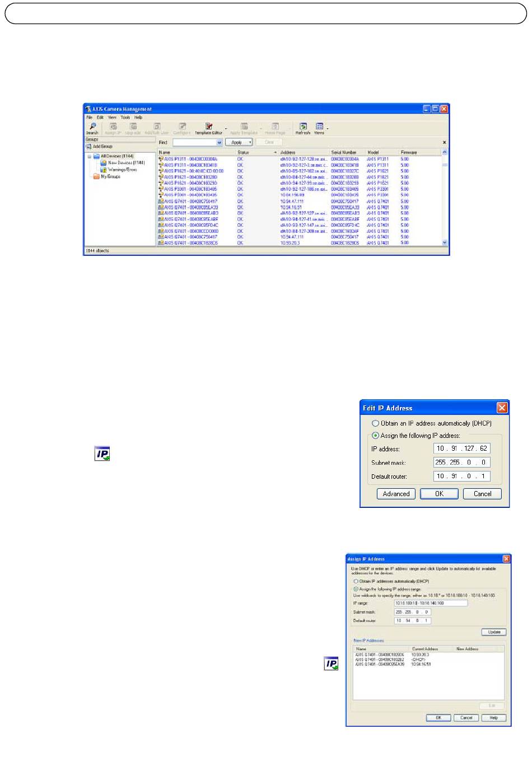Close the Edit IP Address dialog

pyautogui.click(x=502, y=408)
